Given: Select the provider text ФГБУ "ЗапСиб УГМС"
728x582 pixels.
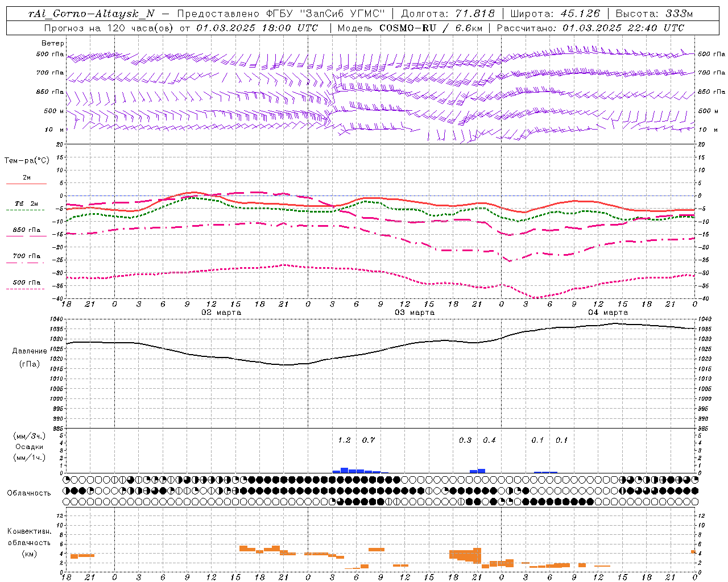Looking at the screenshot, I should click(325, 14).
